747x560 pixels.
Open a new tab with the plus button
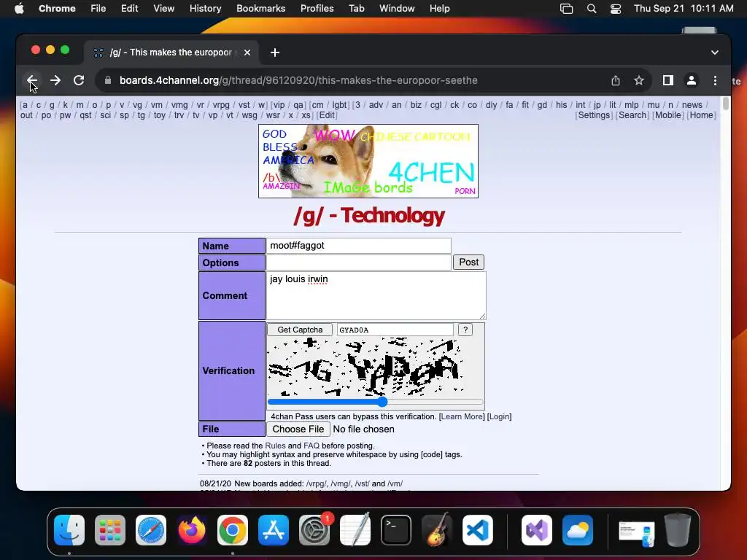275,52
